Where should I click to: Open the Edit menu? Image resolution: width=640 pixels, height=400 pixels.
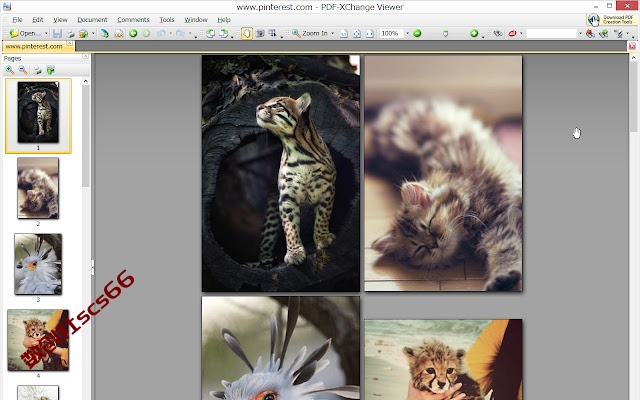(38, 20)
